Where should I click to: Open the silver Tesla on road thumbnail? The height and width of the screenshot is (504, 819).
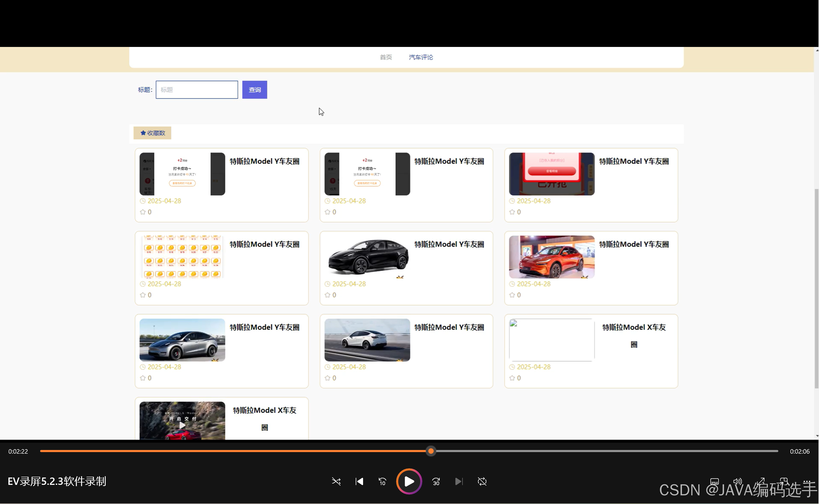tap(182, 340)
